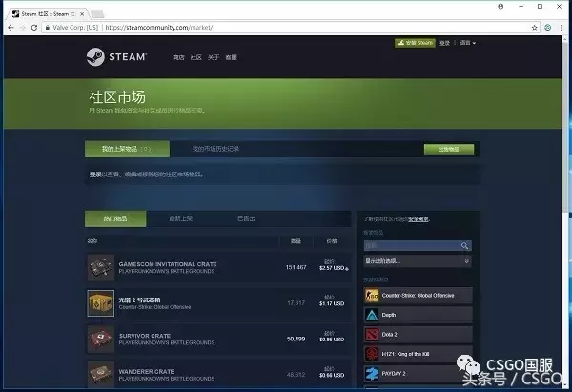Bookmark the page with the star icon

tap(535, 28)
